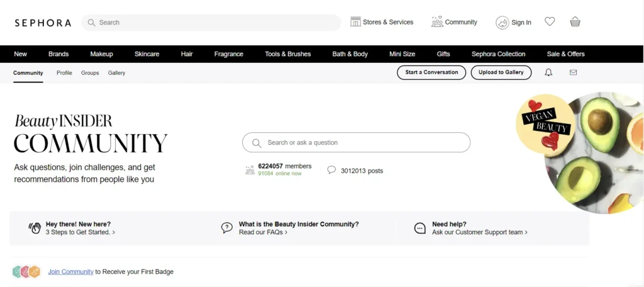Switch to the Profile tab
This screenshot has width=644, height=287.
[64, 73]
